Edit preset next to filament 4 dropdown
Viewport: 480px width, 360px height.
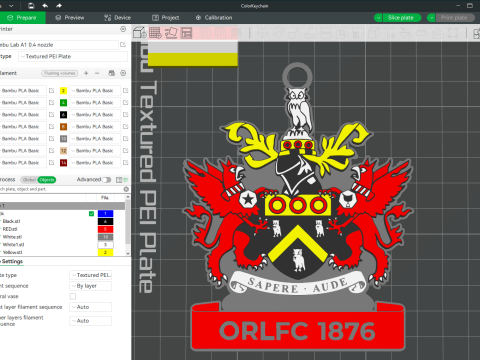[126, 103]
